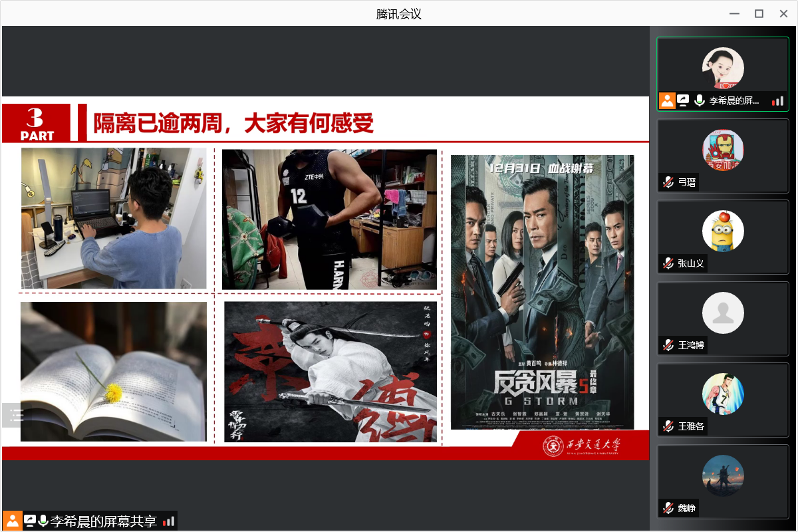Viewport: 798px width, 532px height.
Task: Click the 李希晨的屏幕共享 label
Action: pos(103,521)
